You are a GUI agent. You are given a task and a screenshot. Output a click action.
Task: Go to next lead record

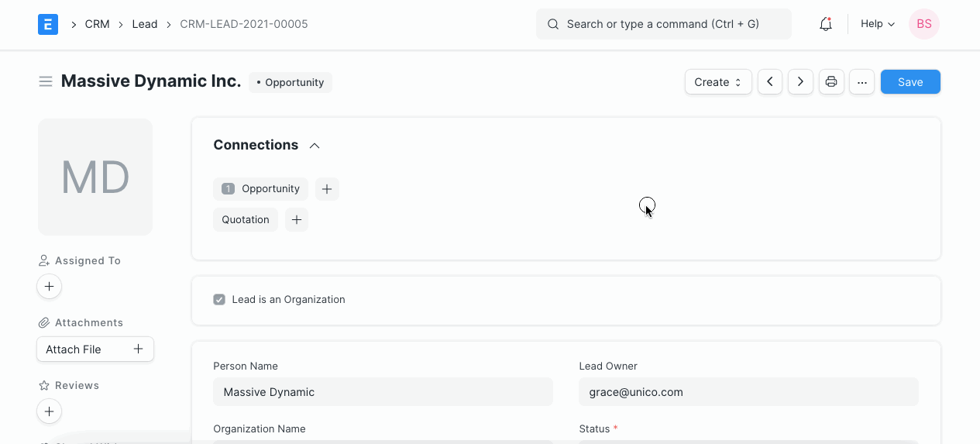[800, 82]
